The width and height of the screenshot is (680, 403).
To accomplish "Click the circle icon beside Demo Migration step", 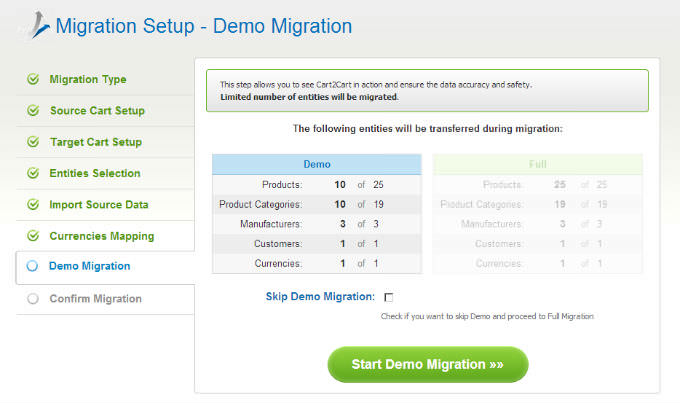I will click(x=33, y=266).
